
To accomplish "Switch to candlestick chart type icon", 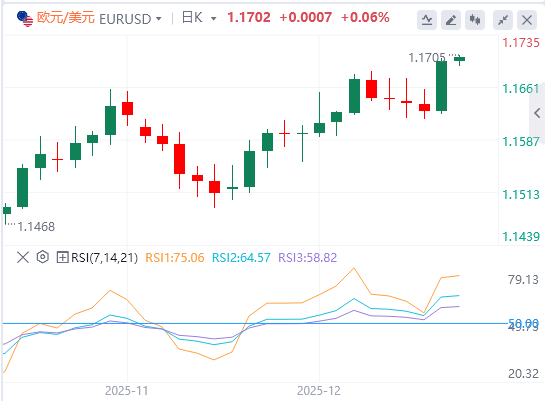I will (475, 20).
